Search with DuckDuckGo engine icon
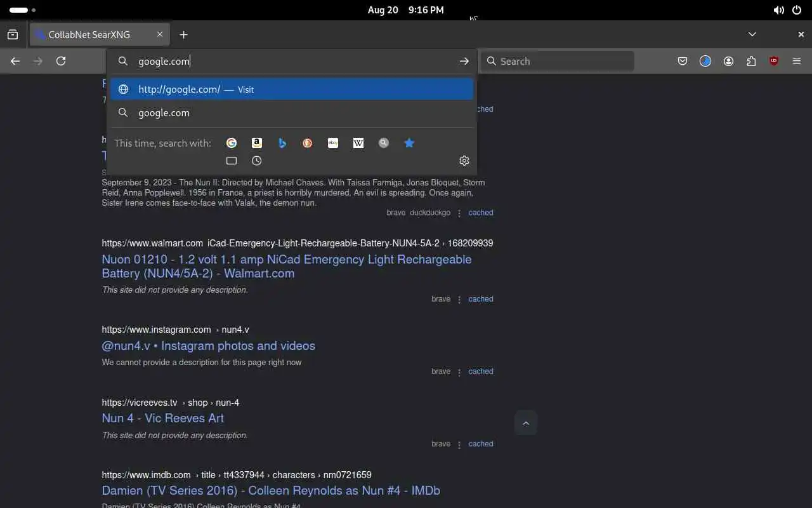 pyautogui.click(x=308, y=143)
